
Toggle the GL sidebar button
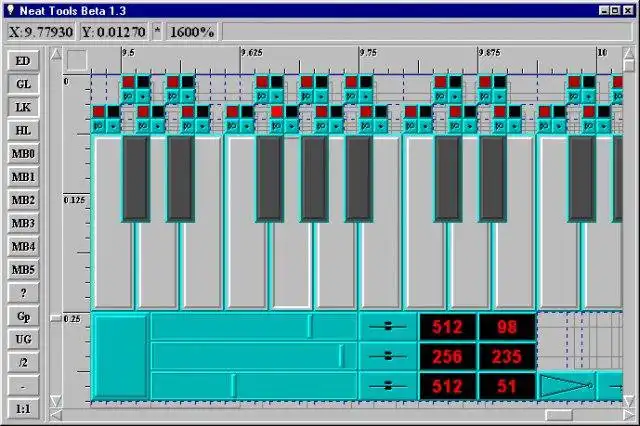click(x=23, y=84)
